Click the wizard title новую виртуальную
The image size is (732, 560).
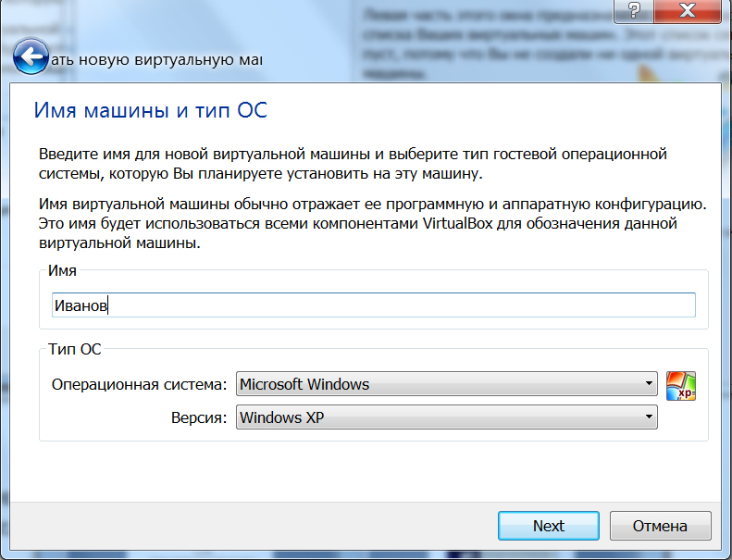click(x=156, y=60)
